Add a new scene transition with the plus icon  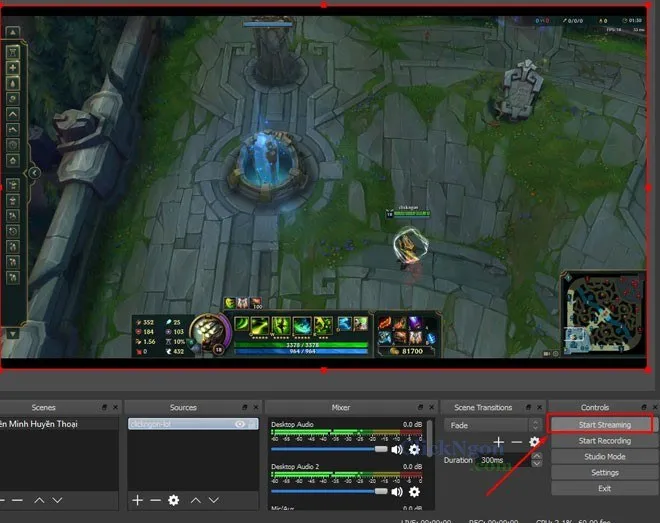coord(498,442)
